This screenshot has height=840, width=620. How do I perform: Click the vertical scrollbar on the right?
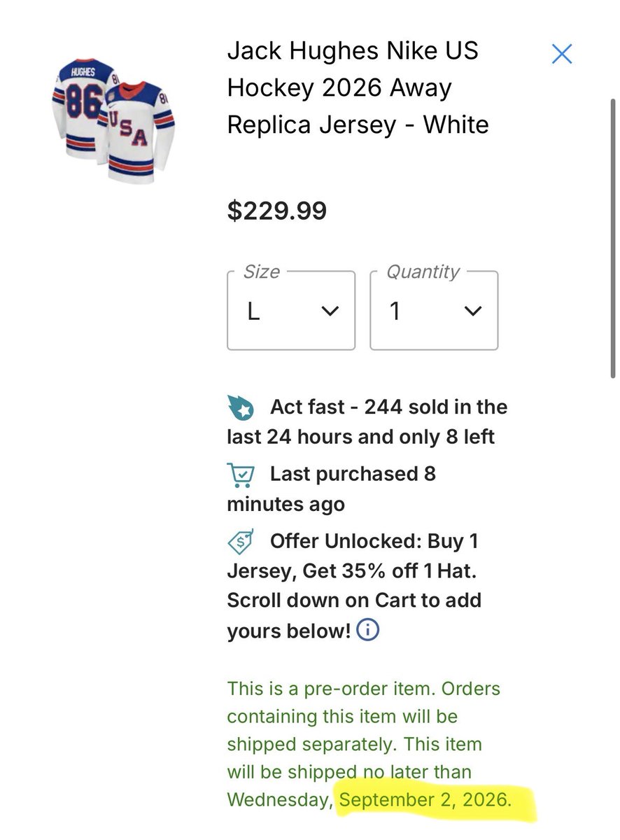click(x=612, y=238)
